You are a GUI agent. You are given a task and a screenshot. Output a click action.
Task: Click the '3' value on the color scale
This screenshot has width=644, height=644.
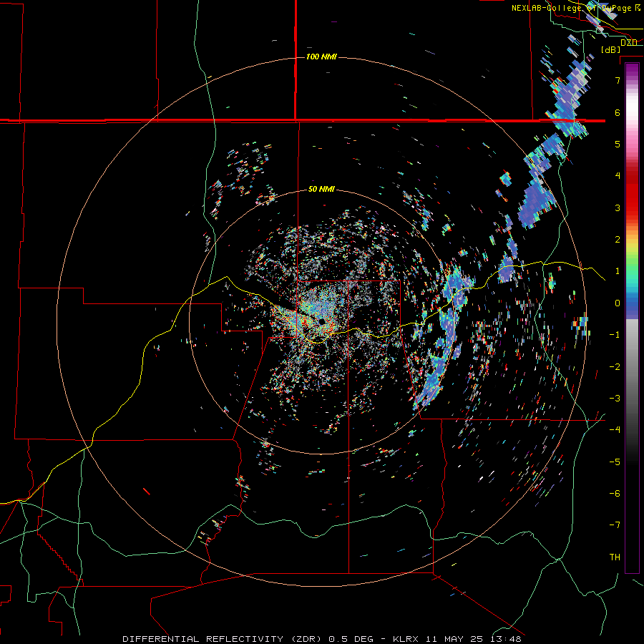click(618, 208)
